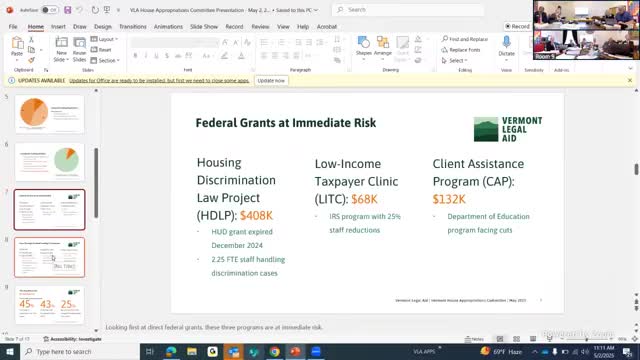Open the Acrobat tab

click(x=327, y=27)
